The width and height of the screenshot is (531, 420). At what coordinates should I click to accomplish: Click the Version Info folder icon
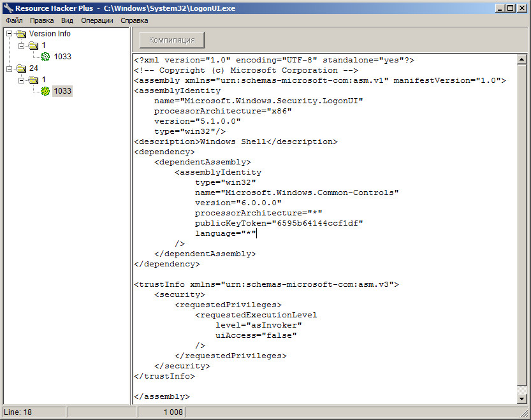[x=21, y=34]
